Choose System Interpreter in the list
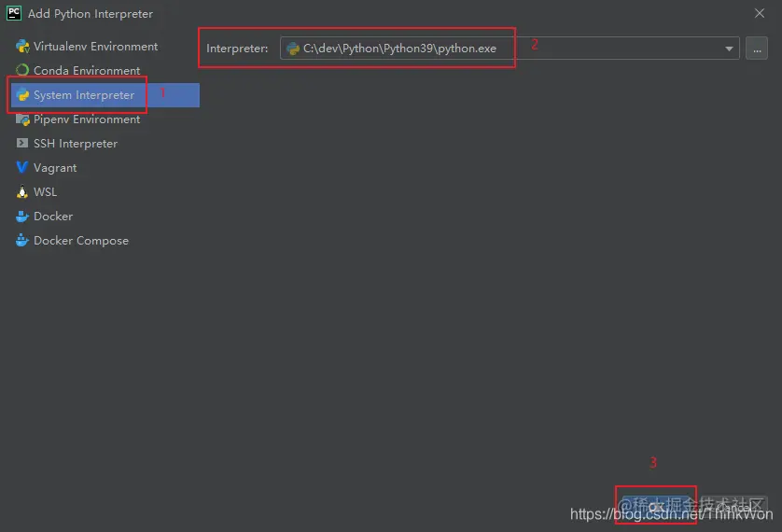 (105, 94)
